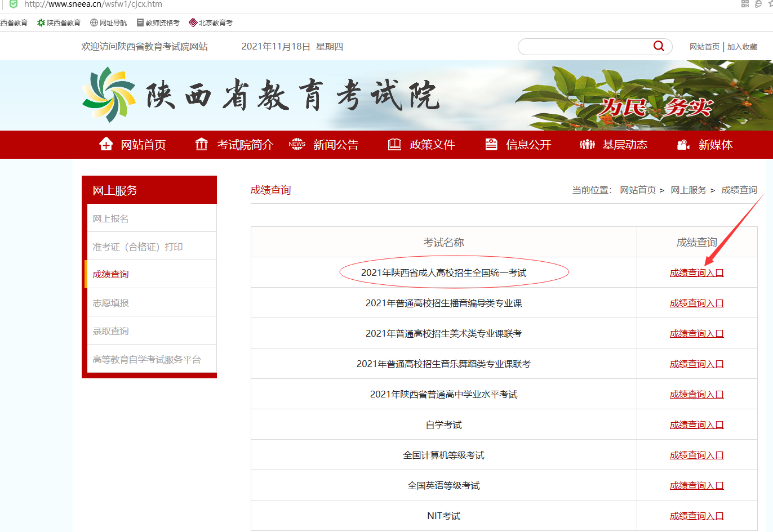Open 成绩查询入口 for 成人高校招生全国统一考试
The height and width of the screenshot is (532, 773).
pyautogui.click(x=696, y=273)
